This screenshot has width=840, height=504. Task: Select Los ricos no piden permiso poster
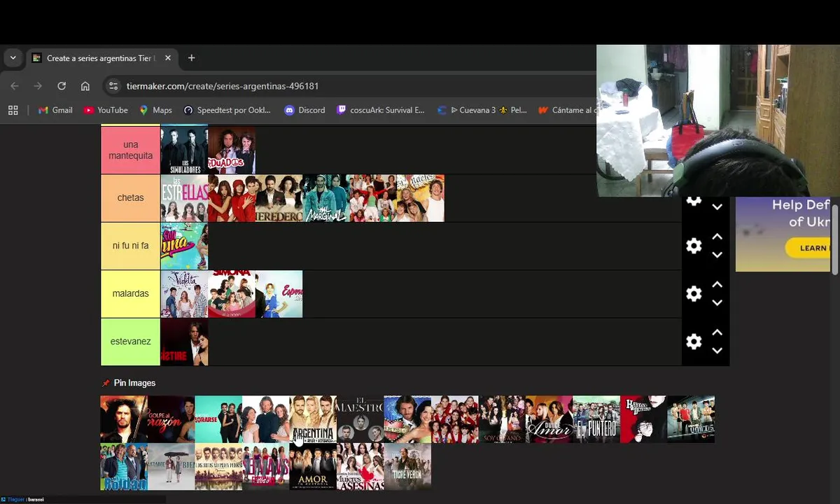218,467
